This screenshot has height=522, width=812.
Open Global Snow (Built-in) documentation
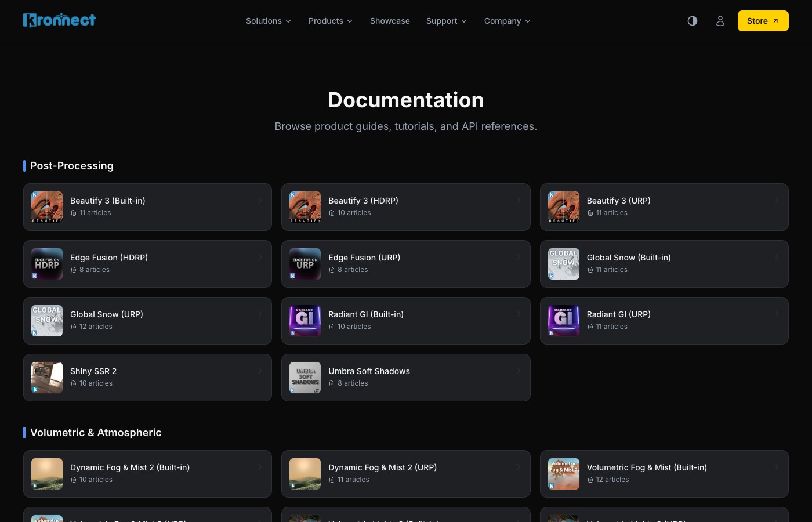664,264
